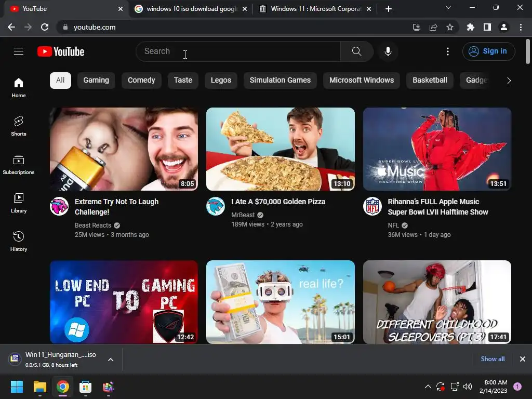Screen dimensions: 532x399
Task: Open Microsoft Store from taskbar
Action: 86,387
